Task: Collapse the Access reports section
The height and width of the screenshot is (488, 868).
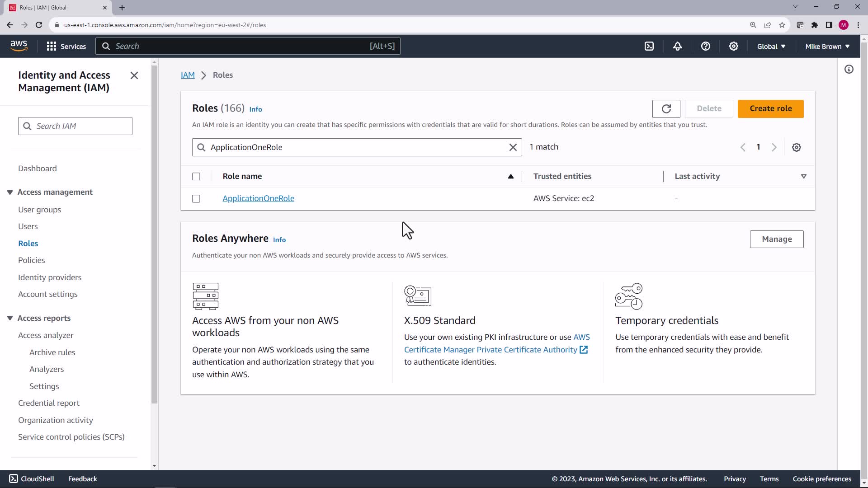Action: click(10, 318)
